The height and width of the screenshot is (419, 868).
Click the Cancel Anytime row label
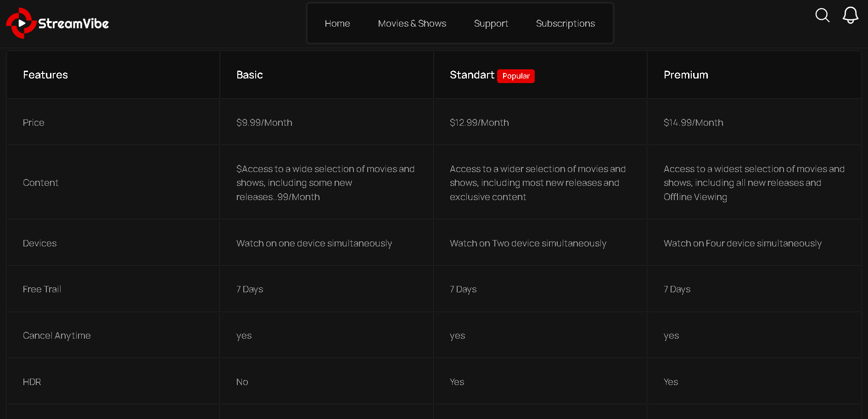click(56, 335)
